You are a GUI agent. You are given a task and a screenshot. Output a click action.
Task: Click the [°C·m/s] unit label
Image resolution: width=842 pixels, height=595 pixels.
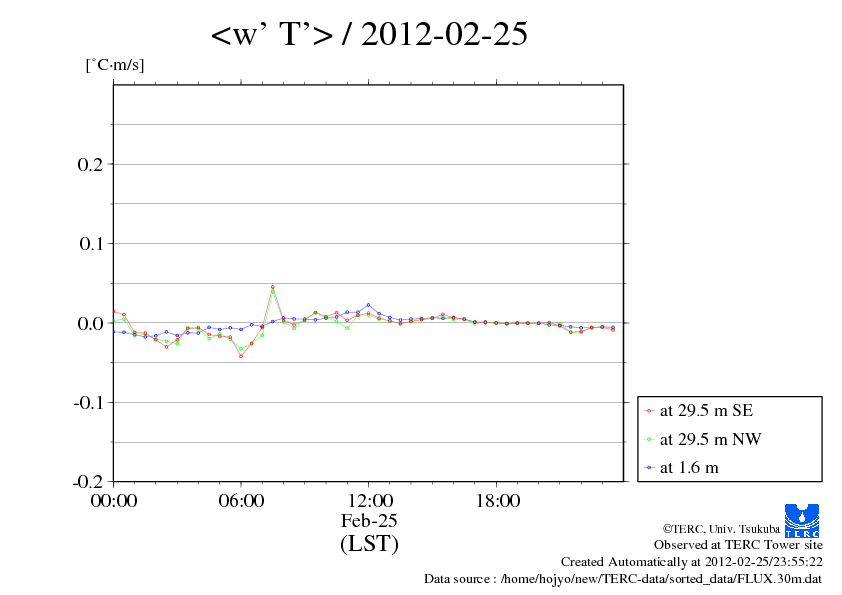[x=114, y=65]
